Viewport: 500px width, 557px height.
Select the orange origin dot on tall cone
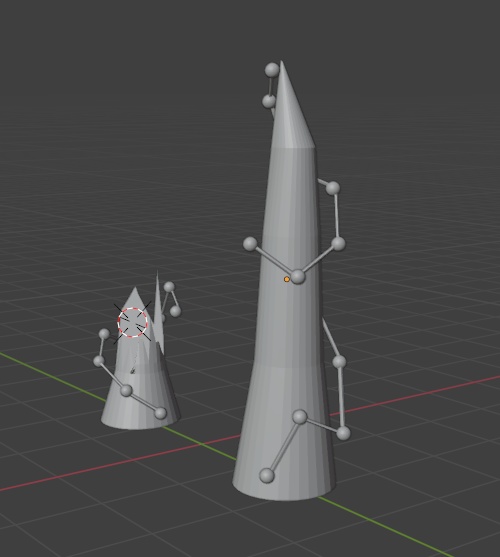(287, 280)
